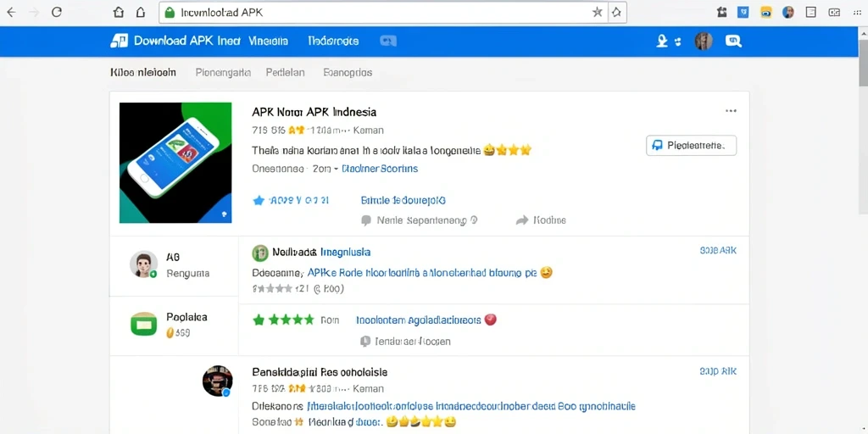The image size is (868, 434).
Task: Click the APK size label on the 'Nedivada' row
Action: 719,251
